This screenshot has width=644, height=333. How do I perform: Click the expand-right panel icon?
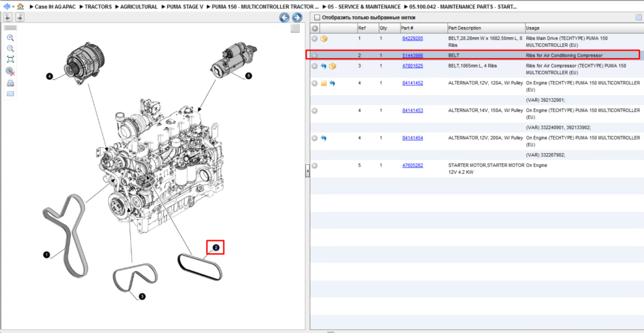[20, 17]
